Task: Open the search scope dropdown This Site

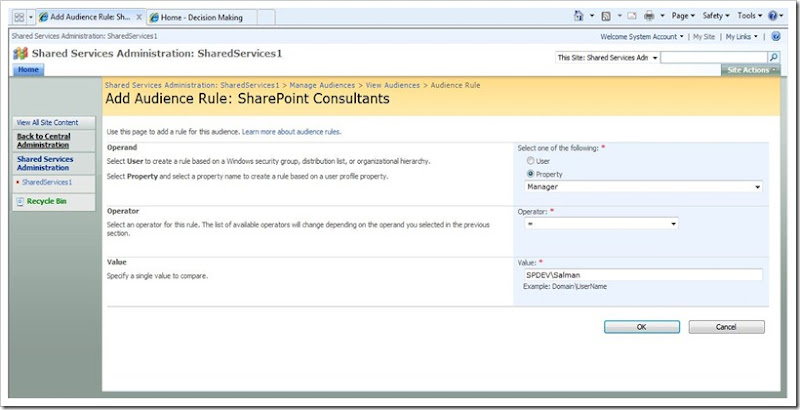Action: 607,58
